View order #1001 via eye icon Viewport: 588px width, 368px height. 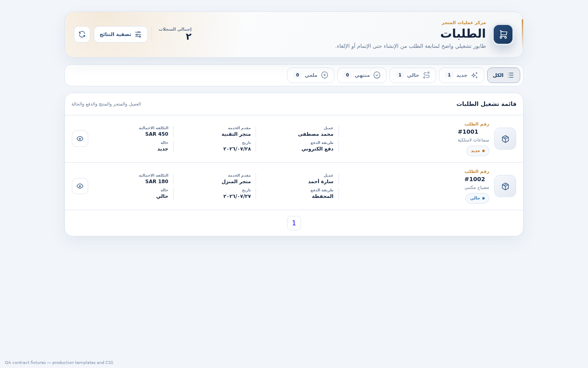click(x=80, y=139)
